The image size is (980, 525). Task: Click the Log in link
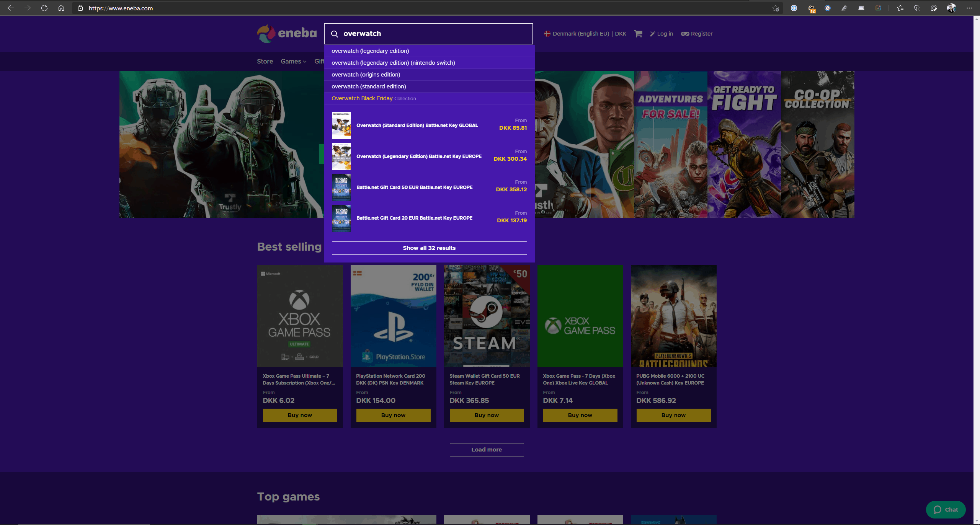pos(665,34)
